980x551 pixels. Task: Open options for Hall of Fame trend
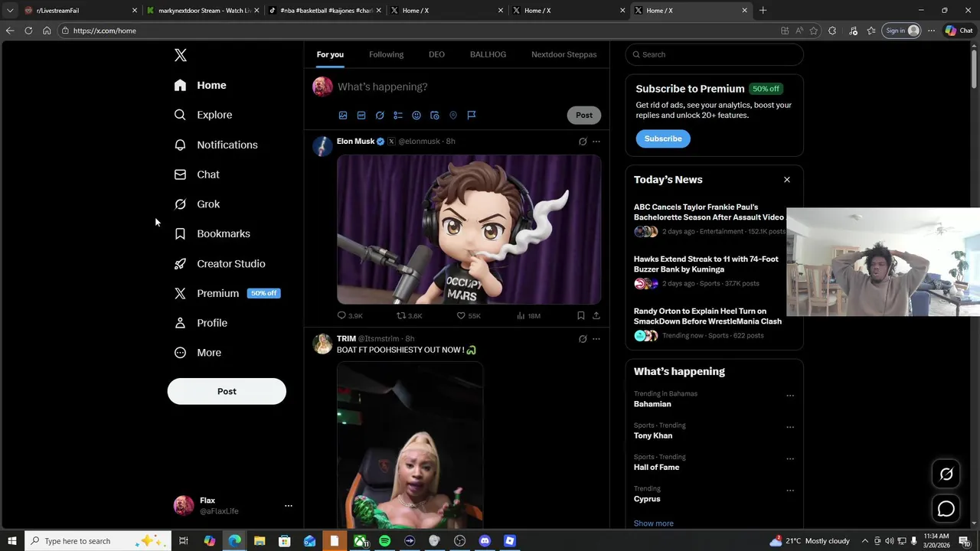790,459
